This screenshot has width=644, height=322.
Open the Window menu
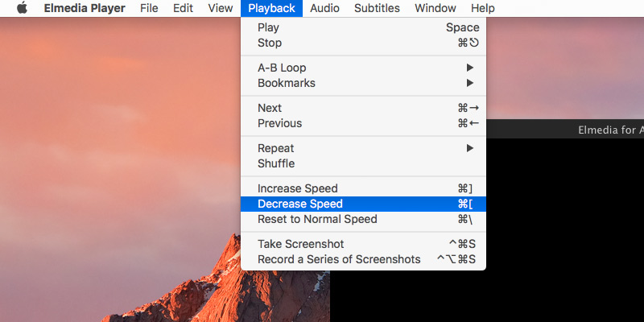point(436,8)
